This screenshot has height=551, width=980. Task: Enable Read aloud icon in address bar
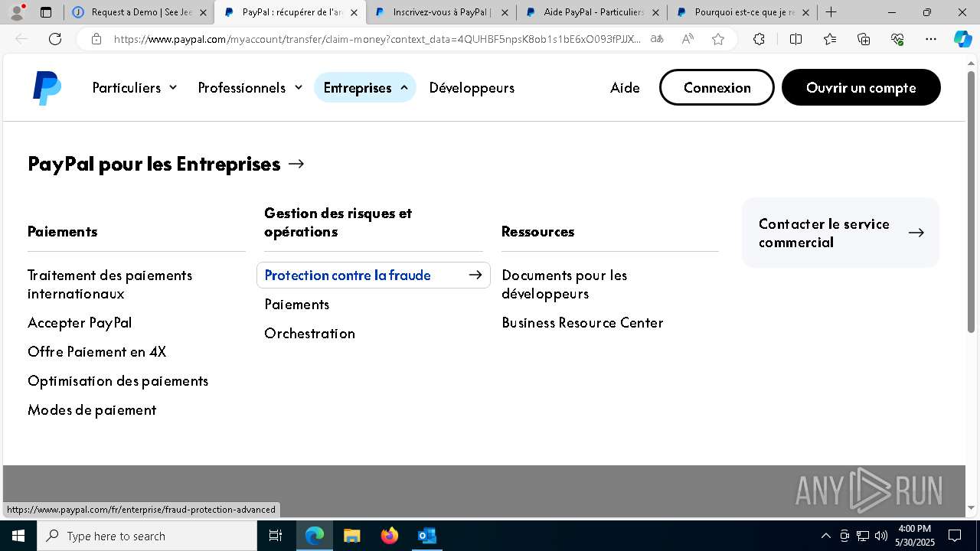tap(688, 39)
